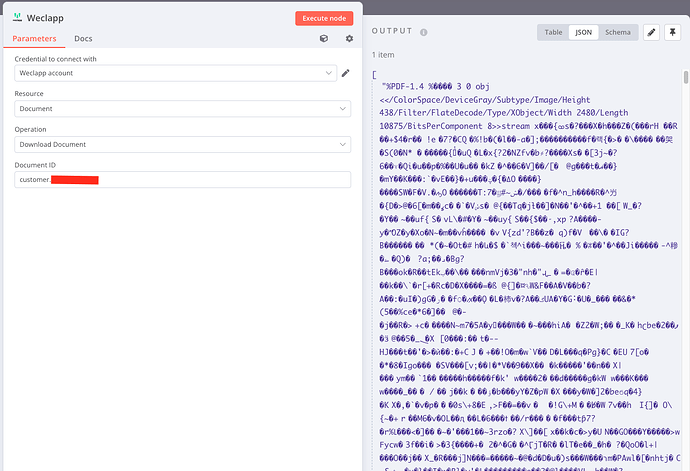Edit output data with pencil button

[x=651, y=32]
